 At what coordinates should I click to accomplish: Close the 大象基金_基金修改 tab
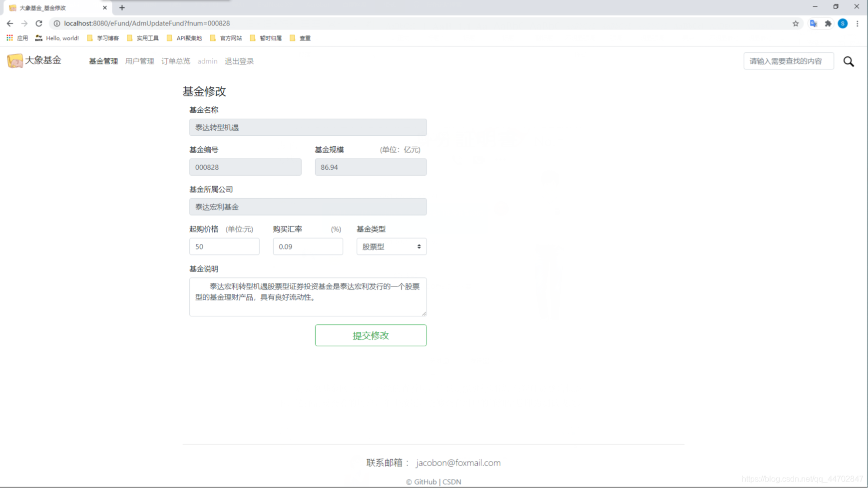click(105, 7)
